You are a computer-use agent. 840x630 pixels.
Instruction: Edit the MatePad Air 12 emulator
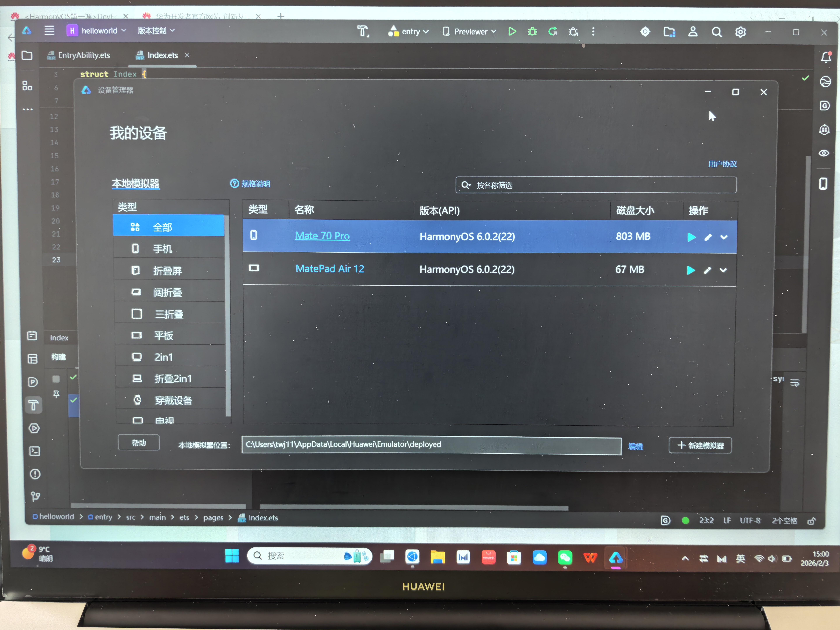click(707, 270)
